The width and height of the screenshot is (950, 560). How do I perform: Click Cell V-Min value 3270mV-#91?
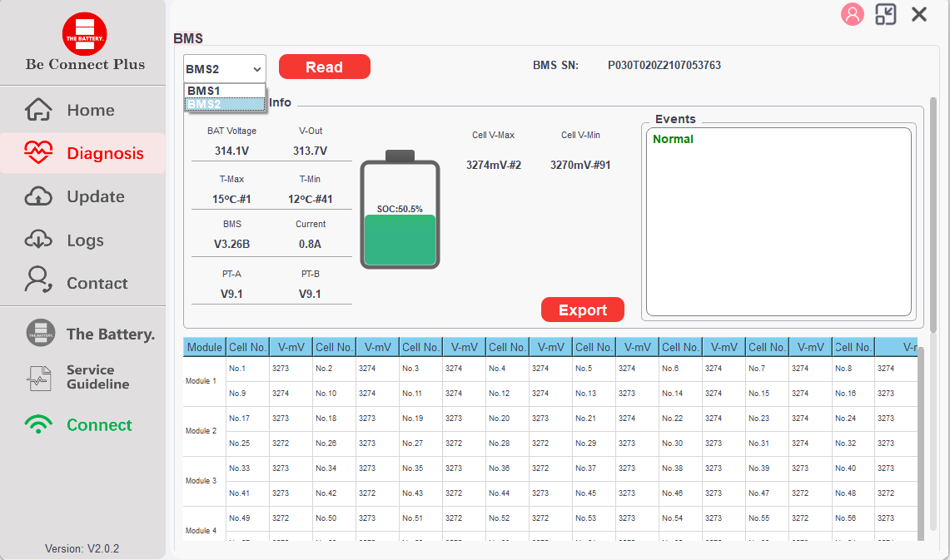[x=579, y=165]
